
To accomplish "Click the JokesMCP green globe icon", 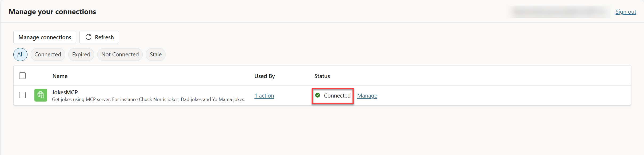I will (41, 95).
